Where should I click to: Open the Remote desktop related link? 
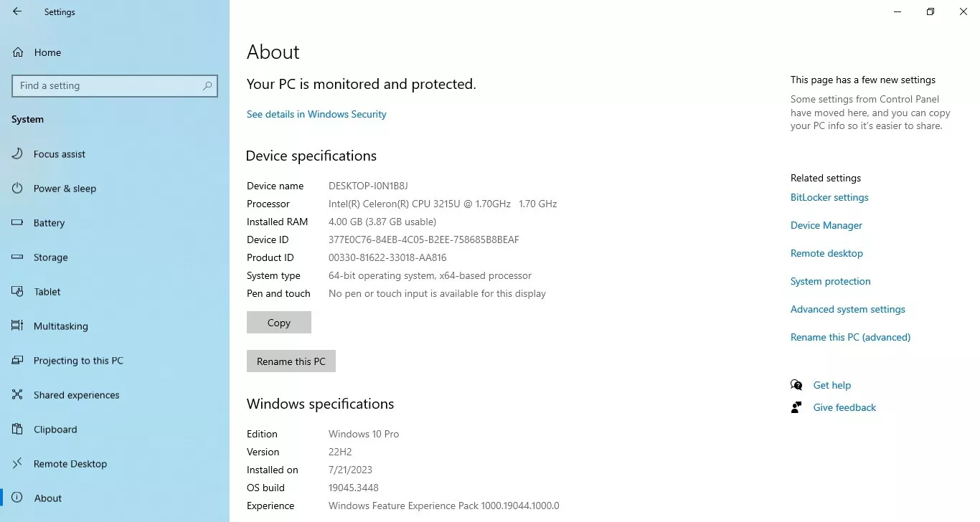point(826,253)
